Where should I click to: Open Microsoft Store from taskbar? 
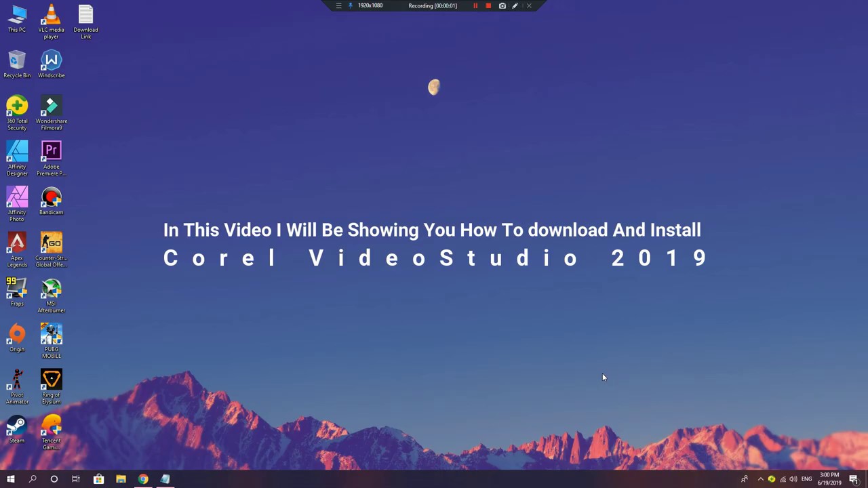[98, 479]
